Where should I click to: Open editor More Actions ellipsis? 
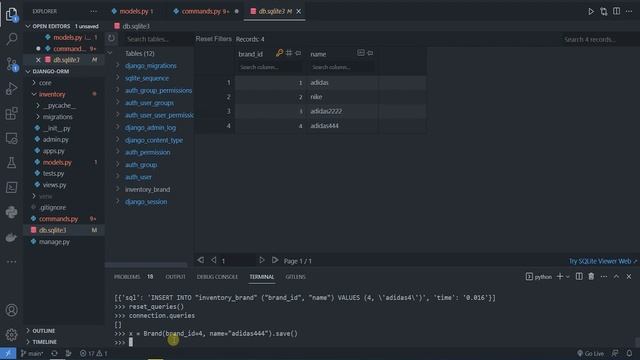(x=629, y=11)
